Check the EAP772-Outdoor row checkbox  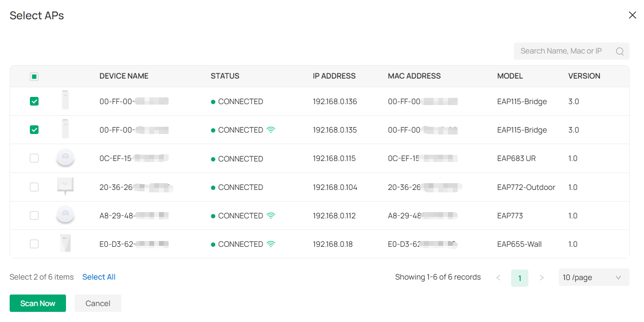[34, 187]
